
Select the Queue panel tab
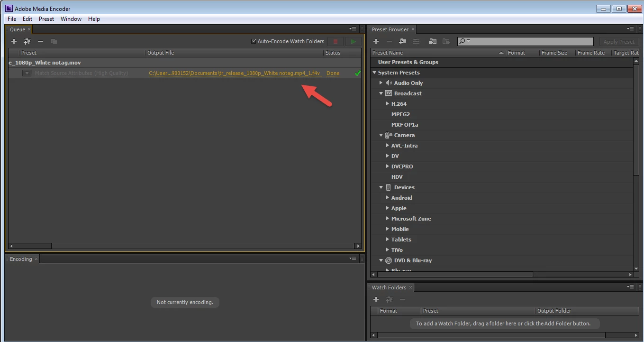coord(18,29)
